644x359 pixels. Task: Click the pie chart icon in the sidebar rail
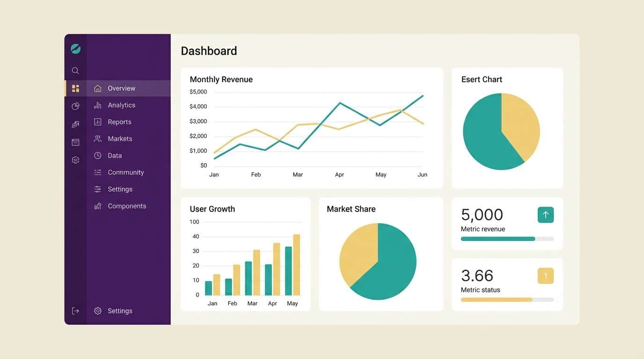pyautogui.click(x=75, y=106)
